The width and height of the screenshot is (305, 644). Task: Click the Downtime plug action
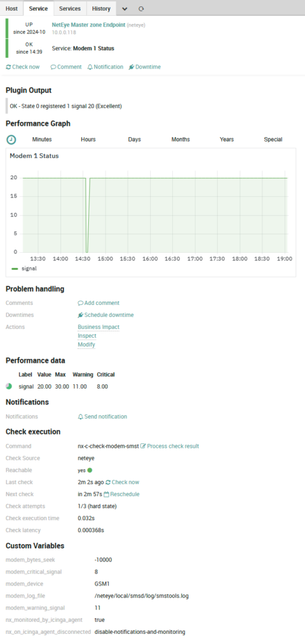[x=145, y=67]
